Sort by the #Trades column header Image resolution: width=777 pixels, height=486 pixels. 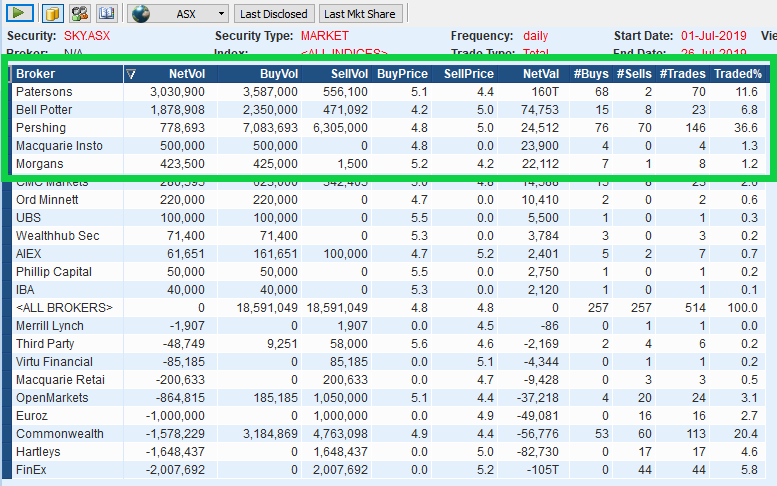coord(682,74)
